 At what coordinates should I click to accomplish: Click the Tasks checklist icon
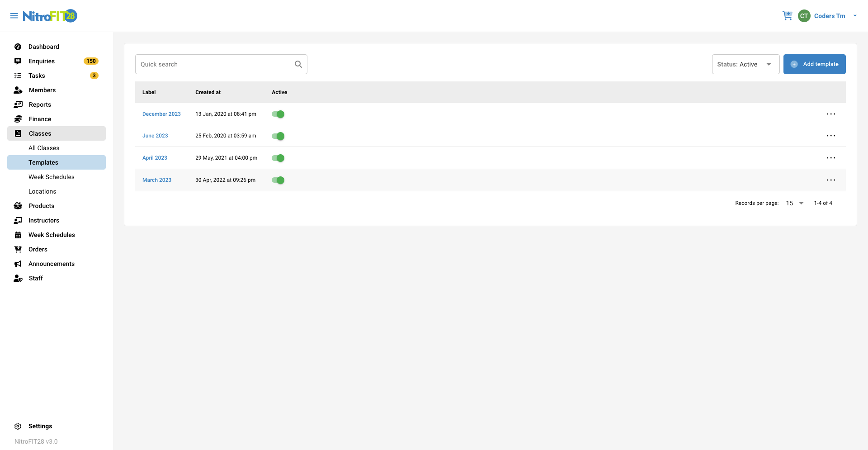18,76
